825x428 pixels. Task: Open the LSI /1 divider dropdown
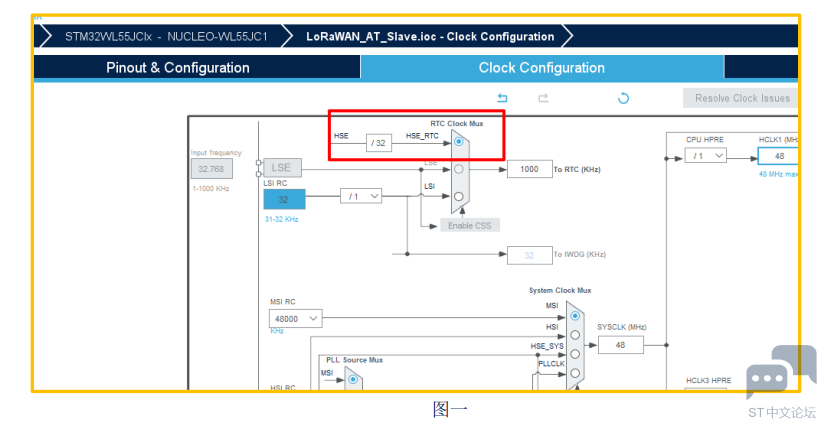click(361, 196)
